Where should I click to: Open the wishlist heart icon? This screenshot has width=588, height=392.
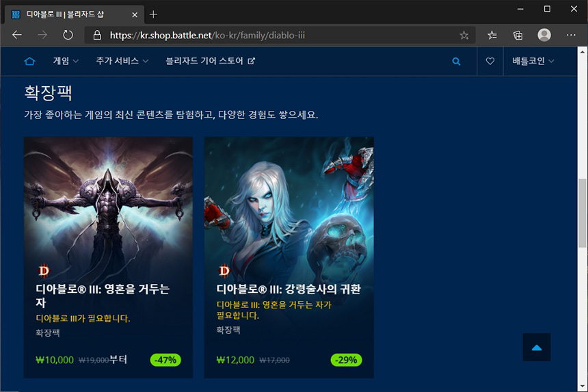click(490, 61)
